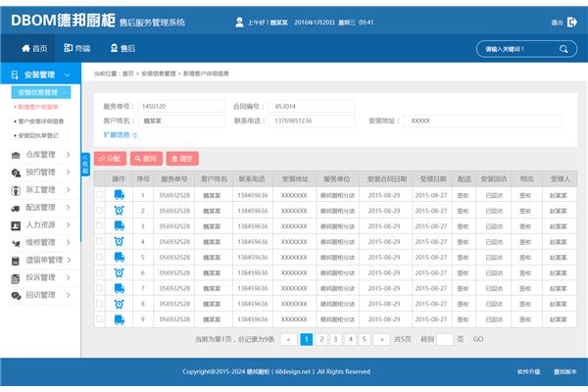Click the GO pagination button
588x392 pixels.
(x=478, y=339)
